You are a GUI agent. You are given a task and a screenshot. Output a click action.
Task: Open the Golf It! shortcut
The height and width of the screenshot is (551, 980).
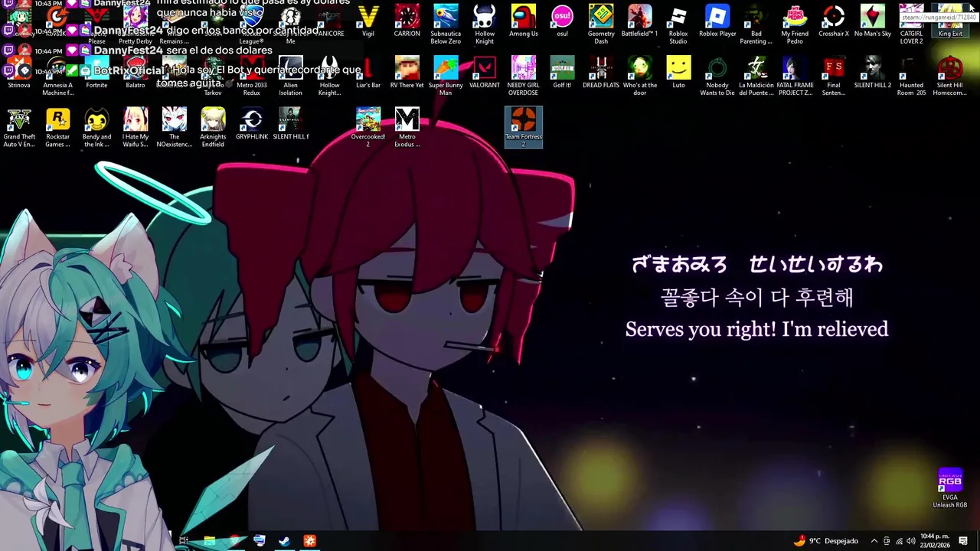[562, 73]
